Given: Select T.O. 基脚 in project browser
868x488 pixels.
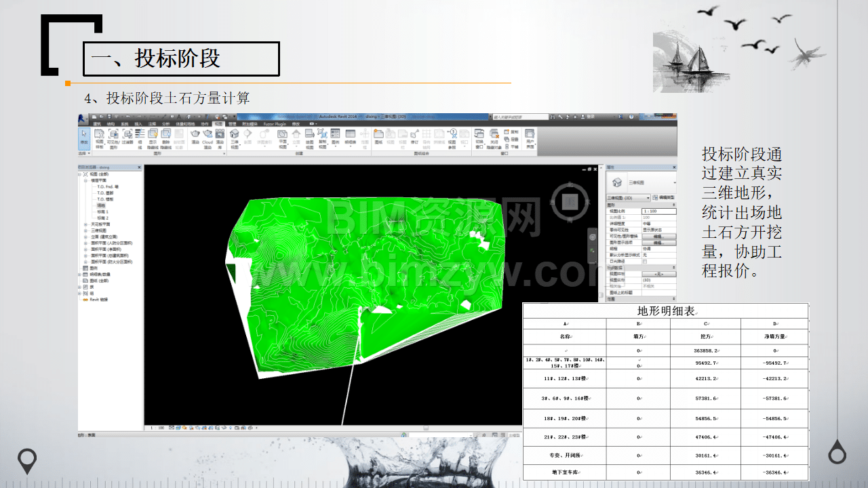Looking at the screenshot, I should [x=106, y=193].
